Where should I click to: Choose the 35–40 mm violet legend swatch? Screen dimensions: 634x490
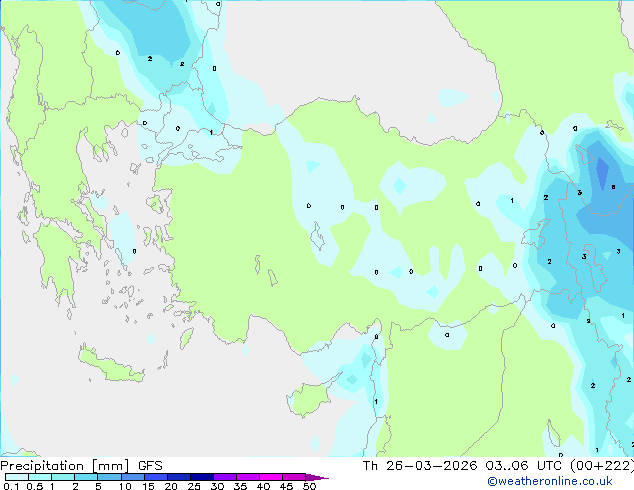click(x=248, y=477)
